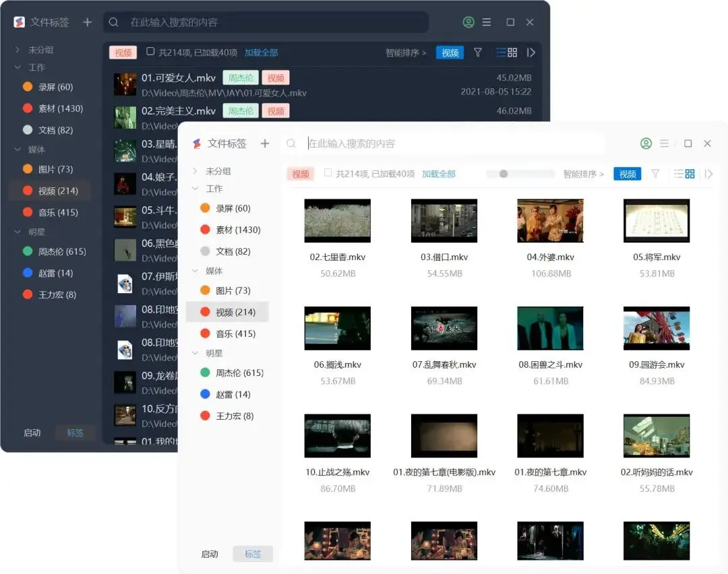Open the 09.园游会.mkv thumbnail
Viewport: 728px width, 574px height.
[x=657, y=329]
